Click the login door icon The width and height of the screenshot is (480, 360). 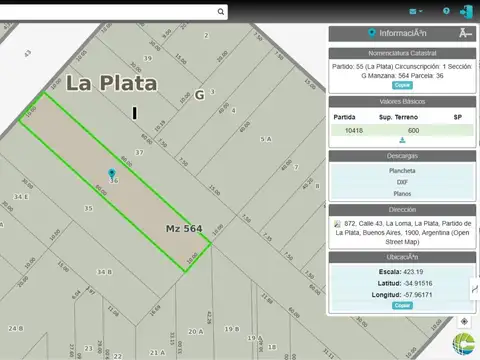466,12
